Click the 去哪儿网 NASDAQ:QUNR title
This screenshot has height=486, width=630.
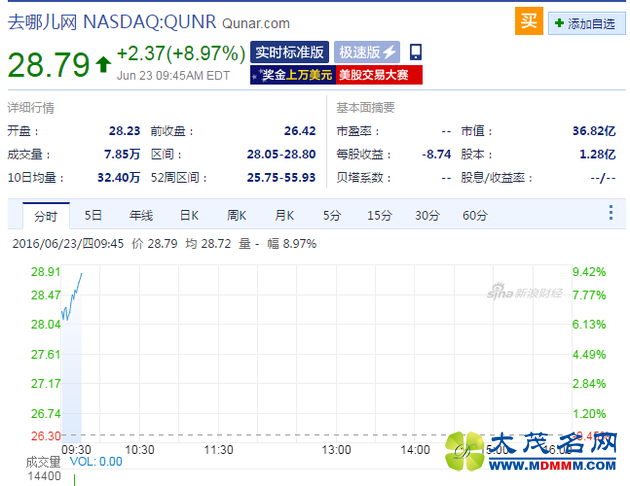tap(112, 22)
